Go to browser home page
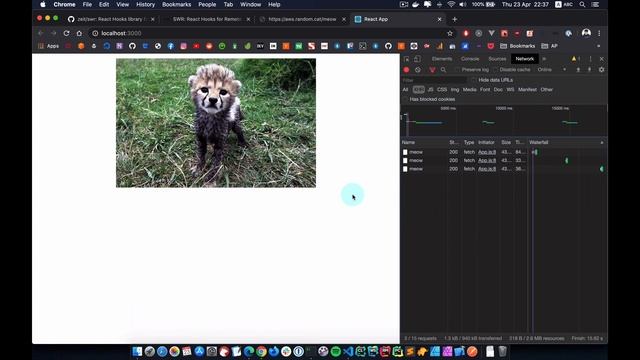The image size is (640, 360). [x=79, y=33]
